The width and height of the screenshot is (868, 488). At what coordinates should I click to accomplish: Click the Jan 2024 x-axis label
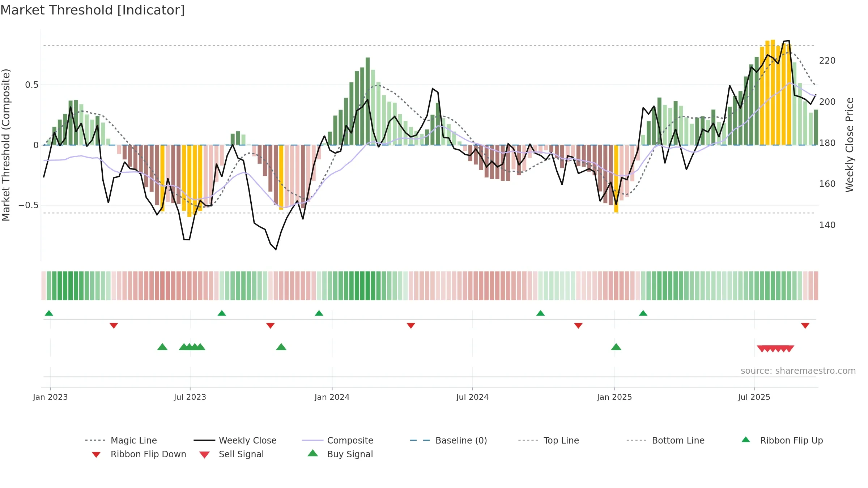(x=332, y=397)
